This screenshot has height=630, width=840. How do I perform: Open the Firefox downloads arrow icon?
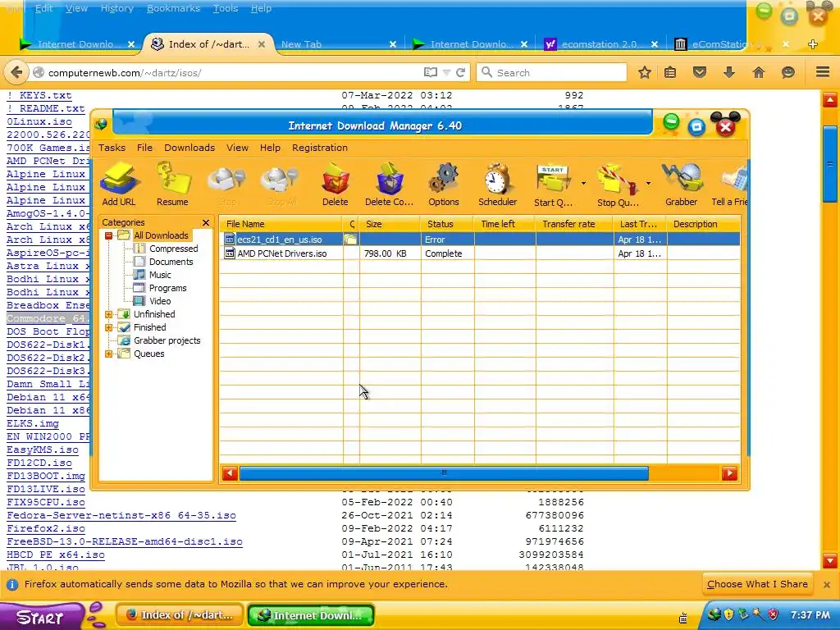729,72
